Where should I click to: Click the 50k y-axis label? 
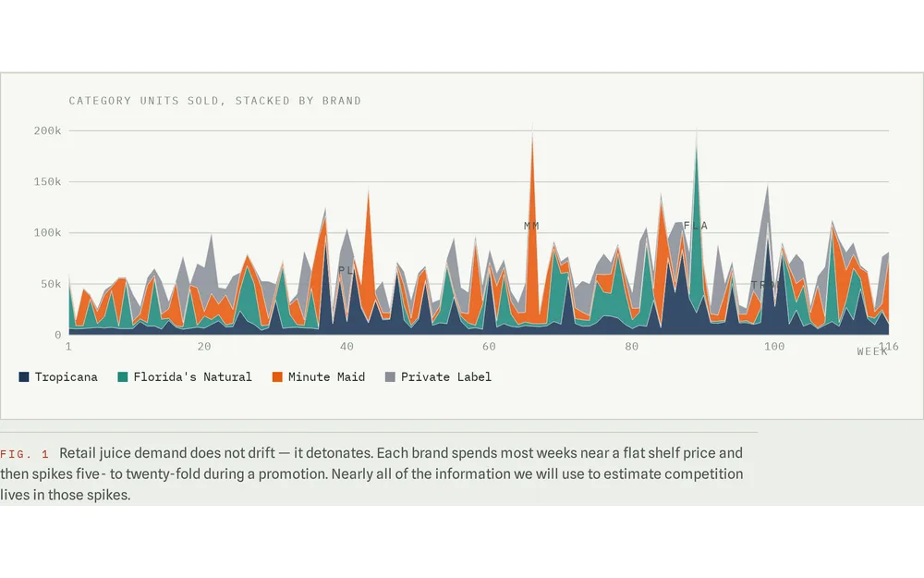point(51,284)
